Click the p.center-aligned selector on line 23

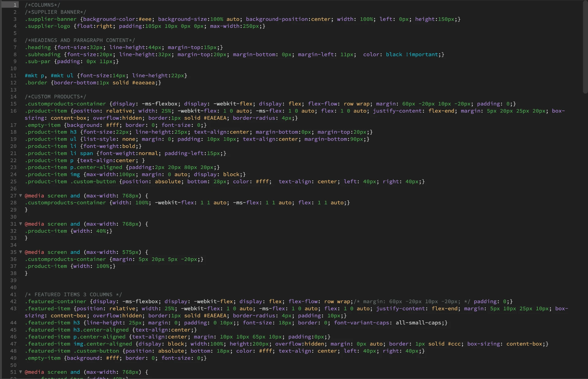96,167
